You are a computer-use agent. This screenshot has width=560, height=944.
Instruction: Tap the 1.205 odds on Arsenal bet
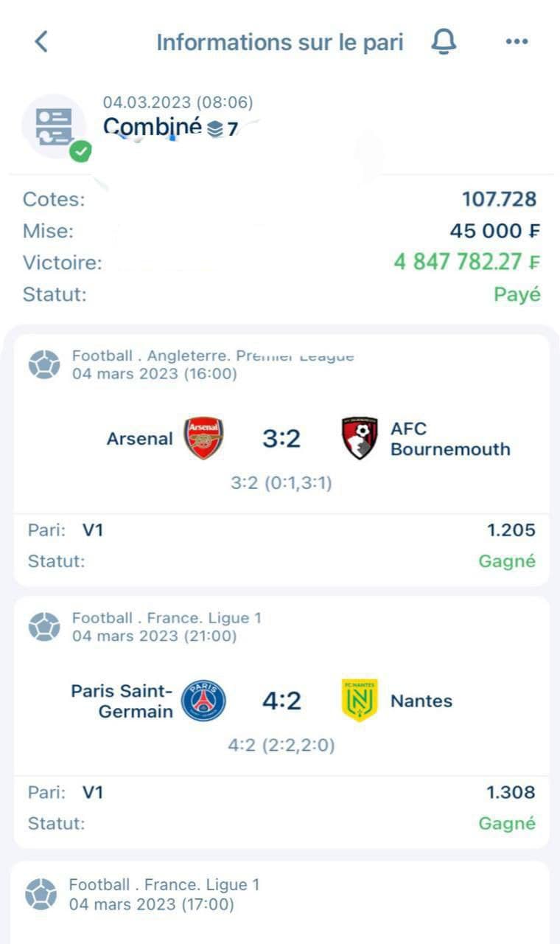pos(511,530)
